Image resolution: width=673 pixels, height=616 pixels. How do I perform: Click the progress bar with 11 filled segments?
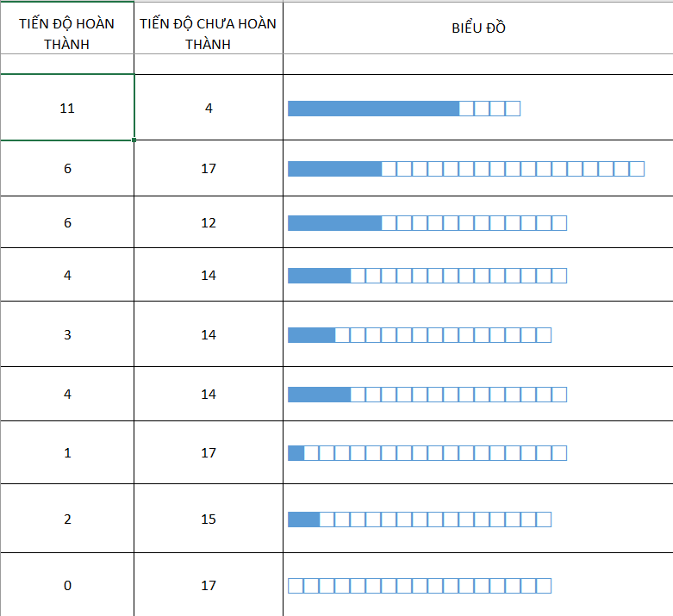[x=403, y=109]
